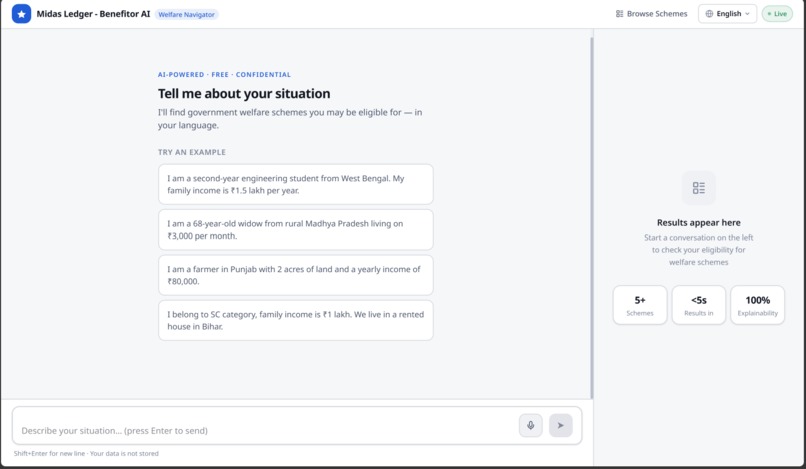Image resolution: width=806 pixels, height=469 pixels.
Task: Open the English language dropdown
Action: click(x=727, y=14)
